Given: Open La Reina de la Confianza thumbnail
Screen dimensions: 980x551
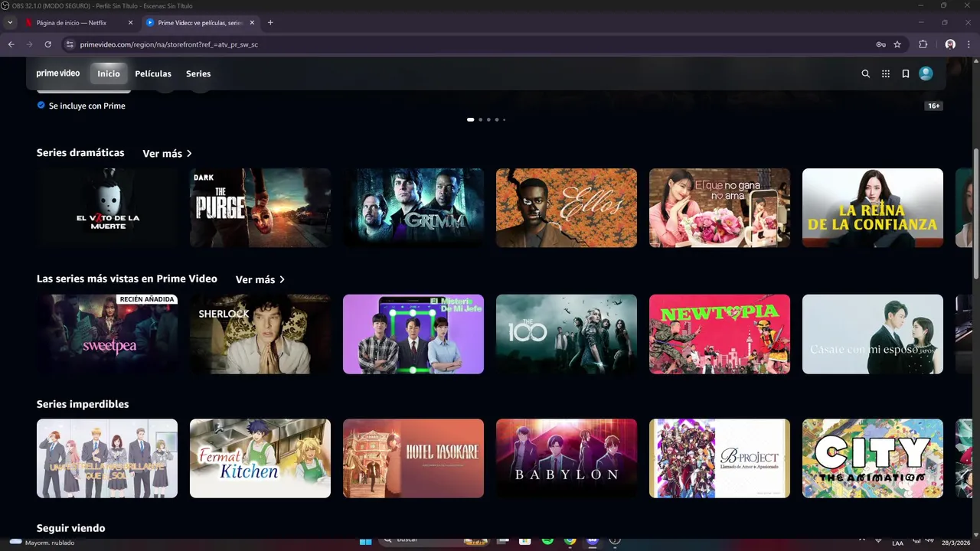Looking at the screenshot, I should pyautogui.click(x=873, y=208).
